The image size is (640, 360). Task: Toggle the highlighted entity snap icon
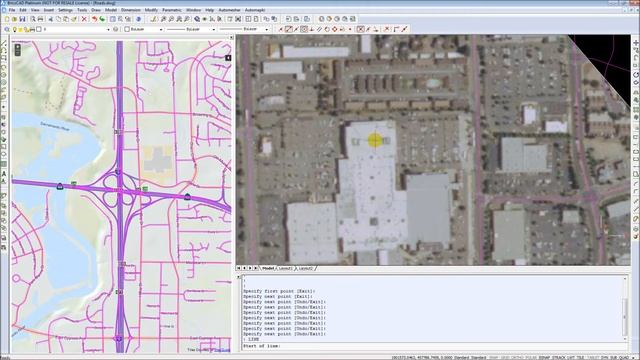pos(288,29)
